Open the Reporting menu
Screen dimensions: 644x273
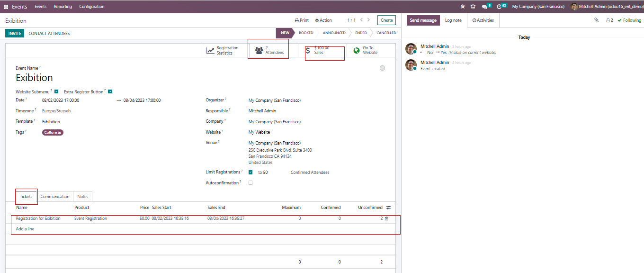[x=63, y=7]
